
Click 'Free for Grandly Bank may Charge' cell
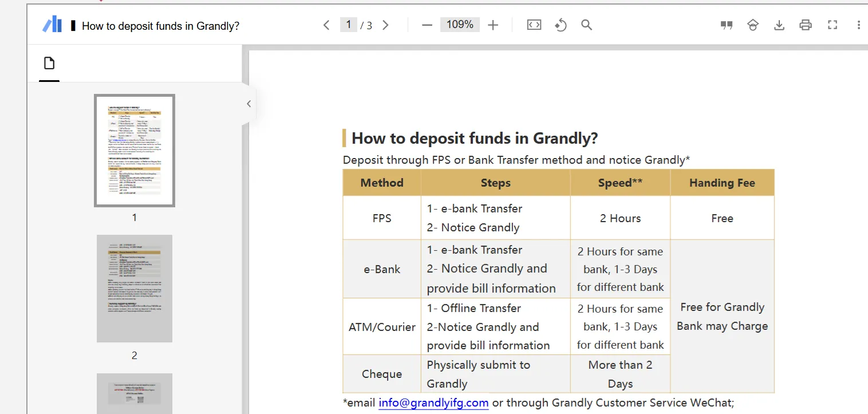pos(722,316)
